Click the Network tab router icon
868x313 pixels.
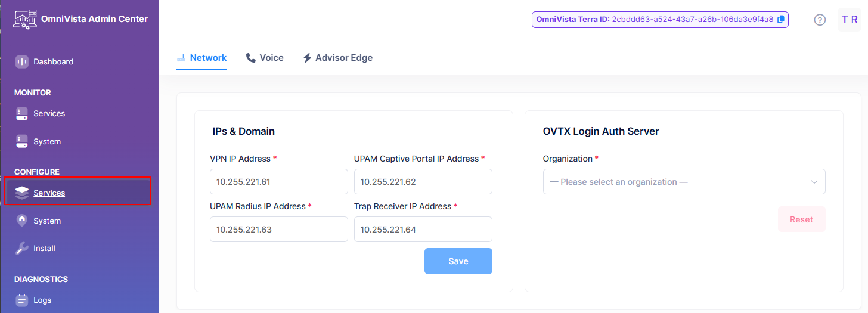coord(181,58)
